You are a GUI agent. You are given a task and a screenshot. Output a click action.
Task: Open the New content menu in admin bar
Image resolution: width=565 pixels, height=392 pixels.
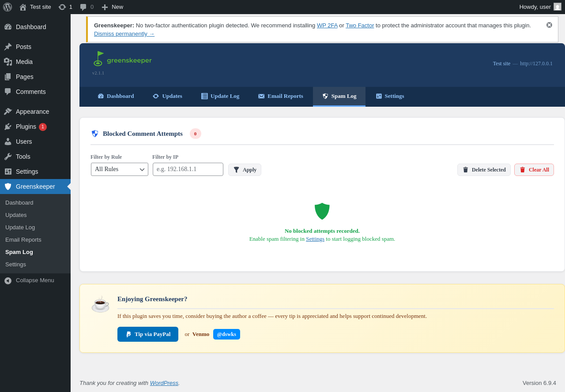(x=112, y=7)
